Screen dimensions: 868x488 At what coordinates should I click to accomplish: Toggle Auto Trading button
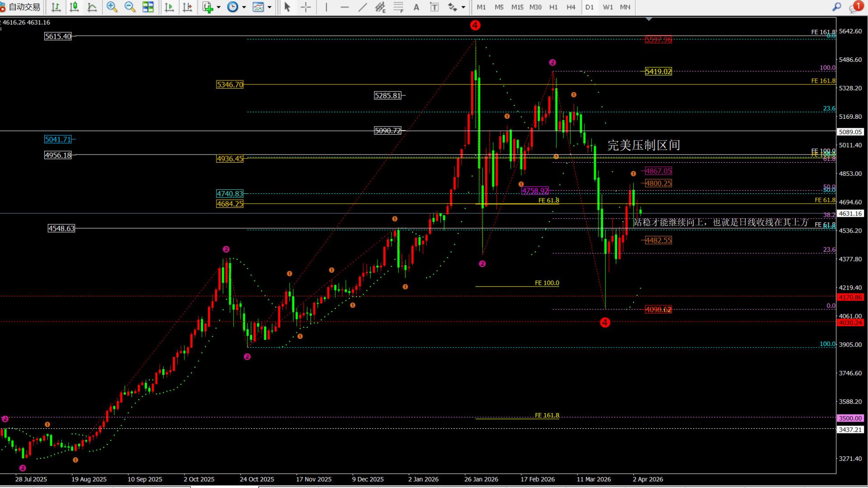coord(21,7)
